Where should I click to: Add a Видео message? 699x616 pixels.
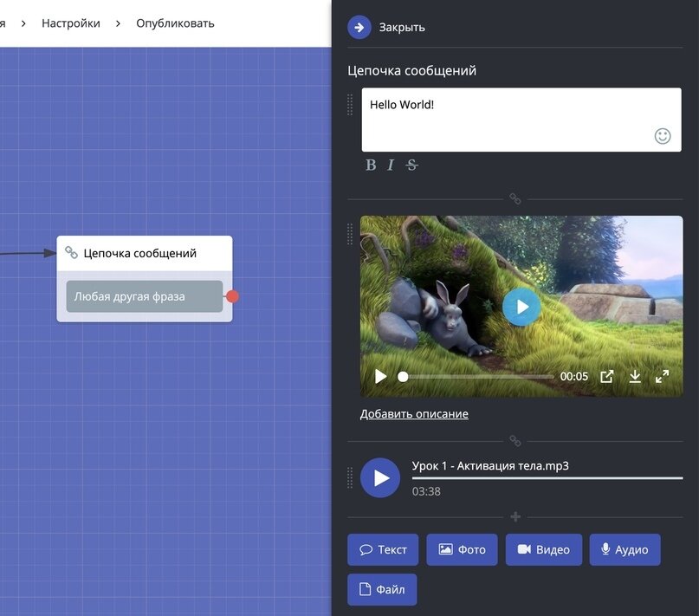pos(543,549)
